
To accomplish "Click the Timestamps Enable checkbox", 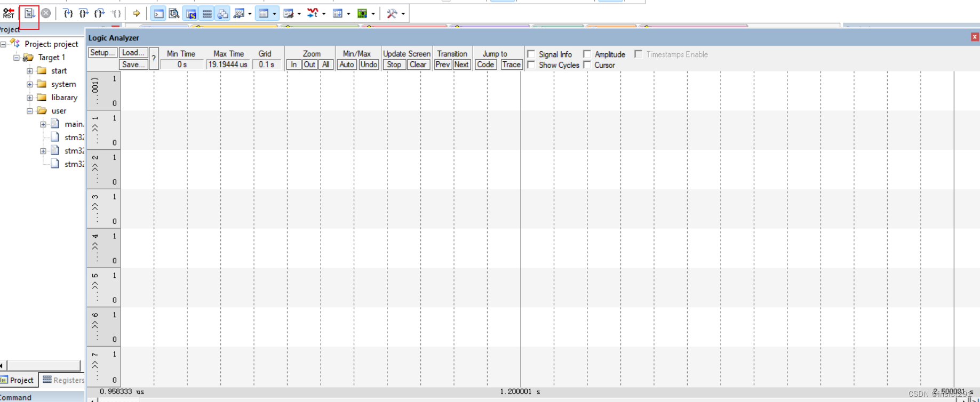I will click(638, 54).
